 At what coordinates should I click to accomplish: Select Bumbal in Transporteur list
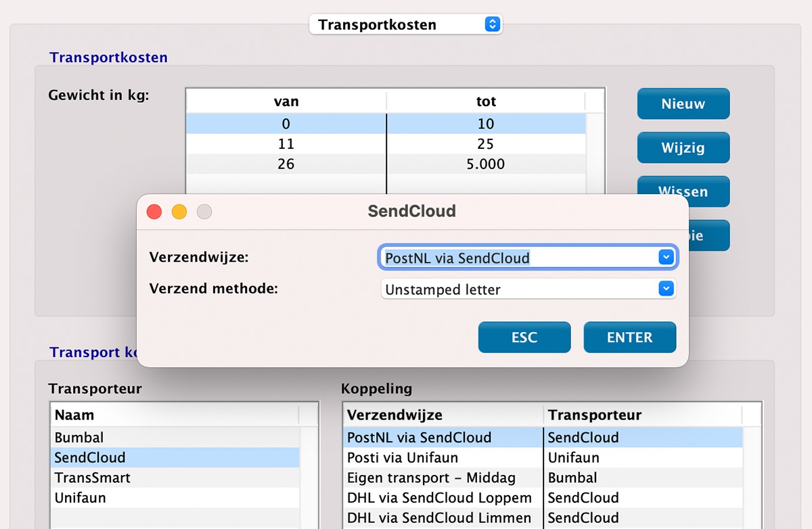click(175, 438)
